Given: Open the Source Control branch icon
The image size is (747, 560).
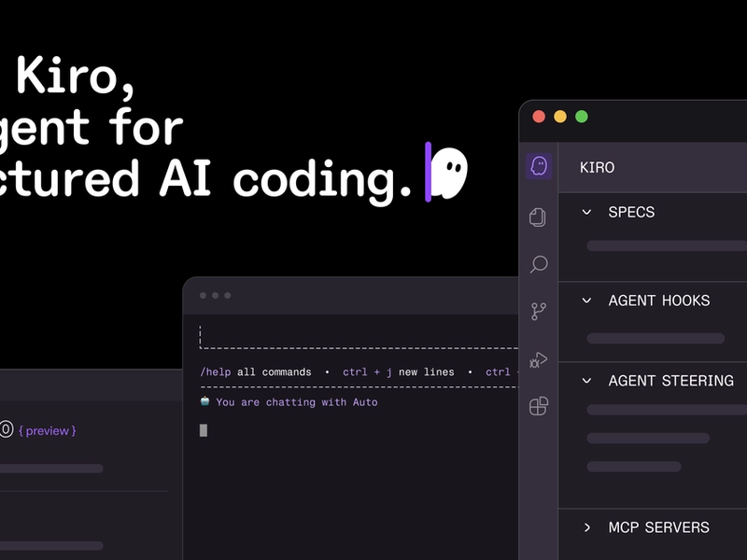Looking at the screenshot, I should 539,312.
